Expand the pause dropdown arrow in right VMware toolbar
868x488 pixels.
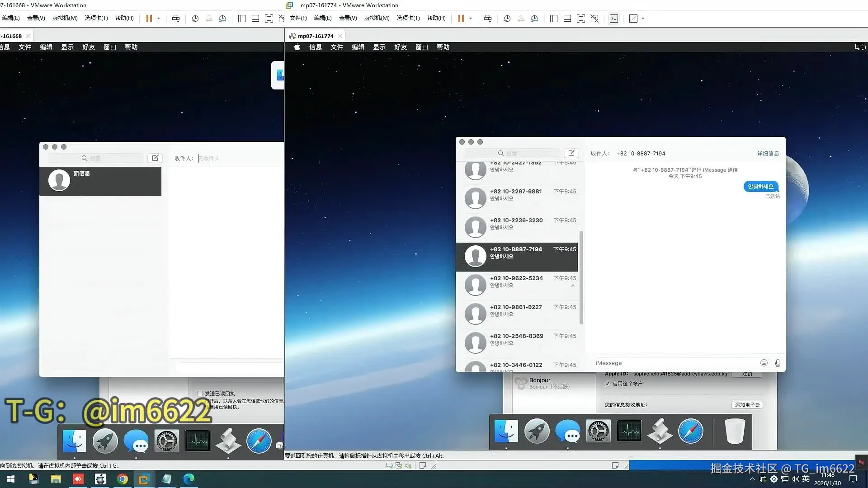tap(471, 19)
